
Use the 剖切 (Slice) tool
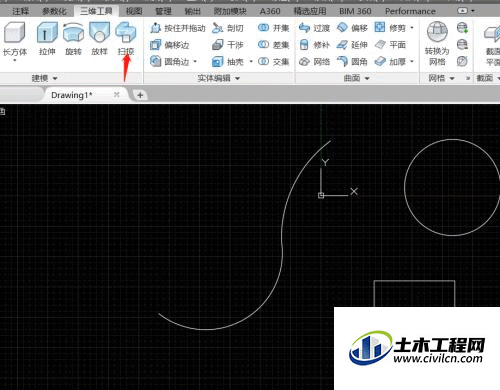(228, 28)
